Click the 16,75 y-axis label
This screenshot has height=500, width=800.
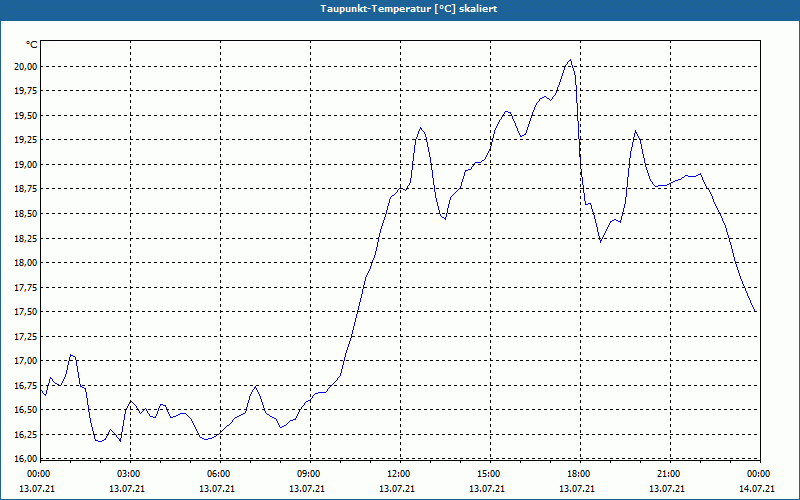pyautogui.click(x=26, y=385)
